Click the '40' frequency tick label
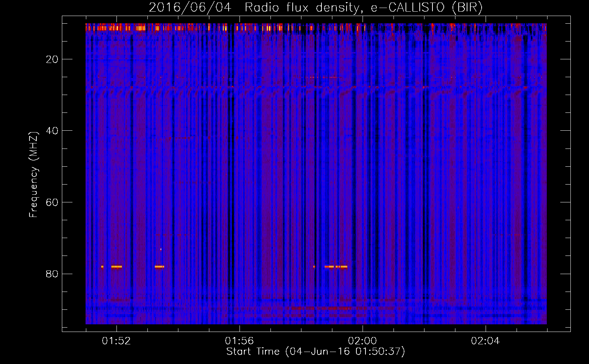The height and width of the screenshot is (364, 589). click(x=52, y=131)
